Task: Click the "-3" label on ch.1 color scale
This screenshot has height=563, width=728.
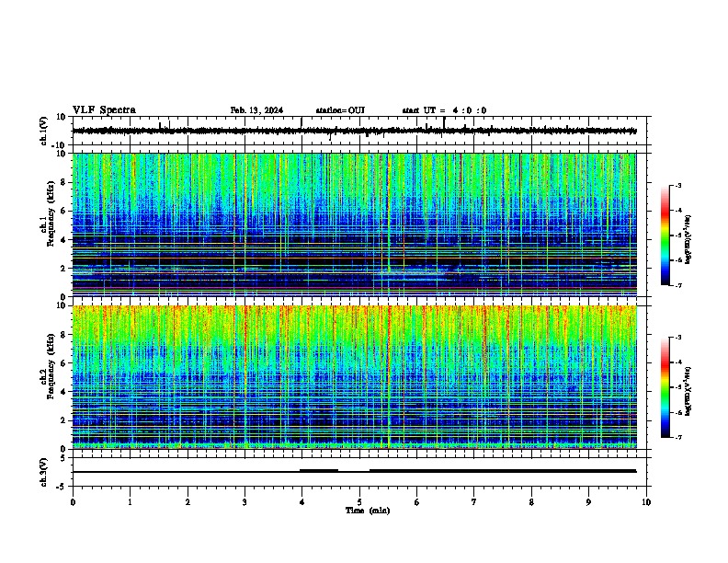Action: [x=677, y=185]
